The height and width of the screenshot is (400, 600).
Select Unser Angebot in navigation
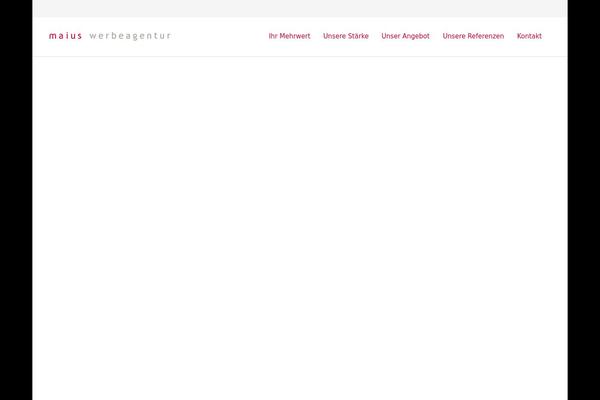[405, 36]
